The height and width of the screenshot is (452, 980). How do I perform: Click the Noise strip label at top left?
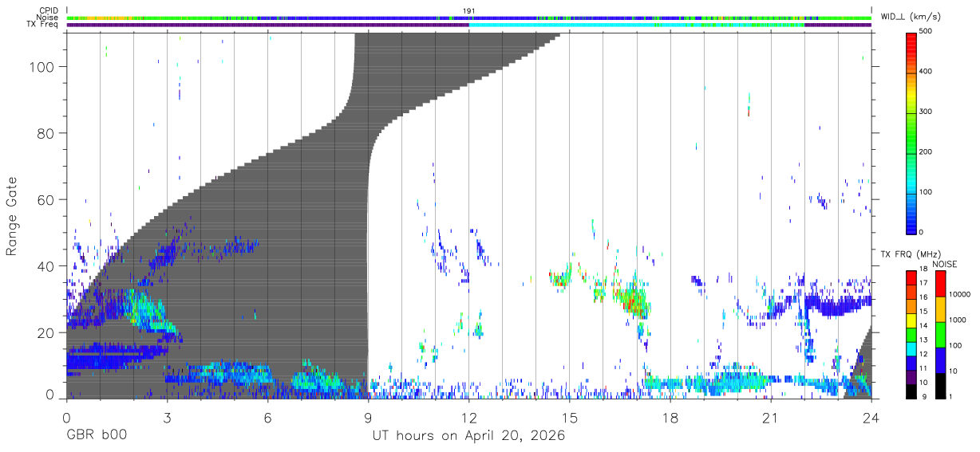[48, 18]
